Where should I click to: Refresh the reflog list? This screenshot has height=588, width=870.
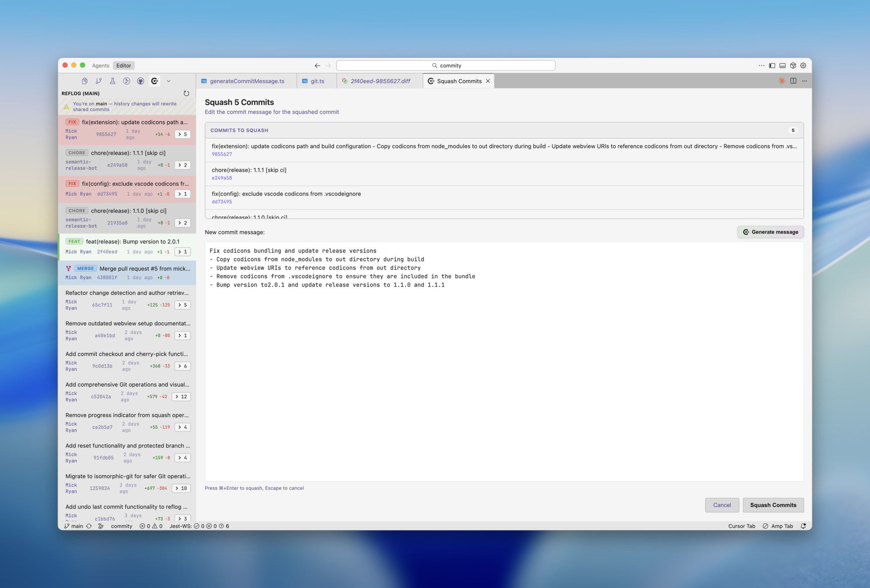[x=186, y=94]
